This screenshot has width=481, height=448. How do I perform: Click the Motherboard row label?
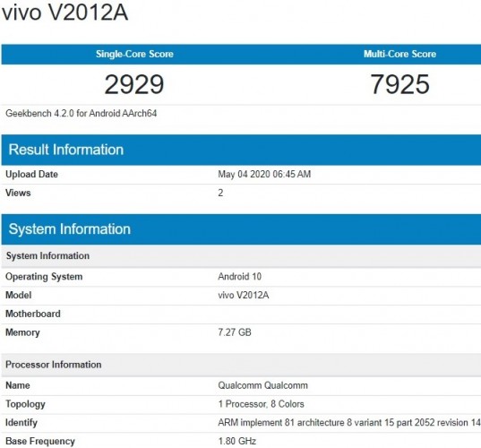tap(33, 314)
